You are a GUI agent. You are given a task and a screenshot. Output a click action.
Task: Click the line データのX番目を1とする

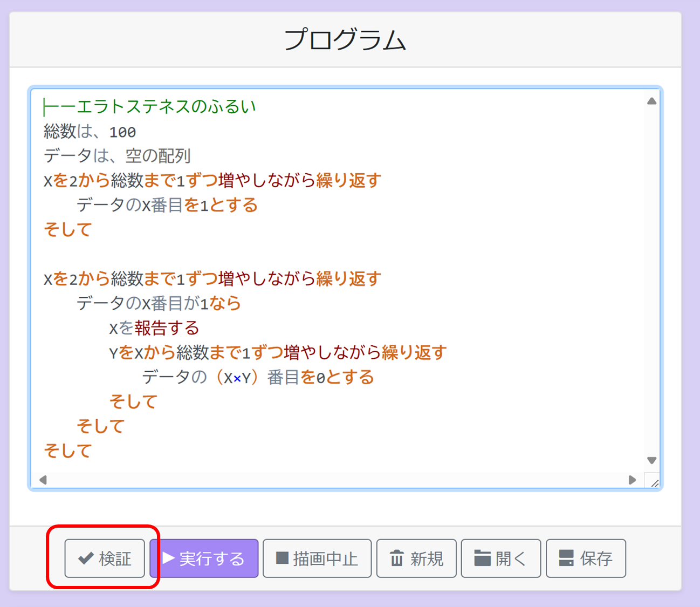(167, 205)
